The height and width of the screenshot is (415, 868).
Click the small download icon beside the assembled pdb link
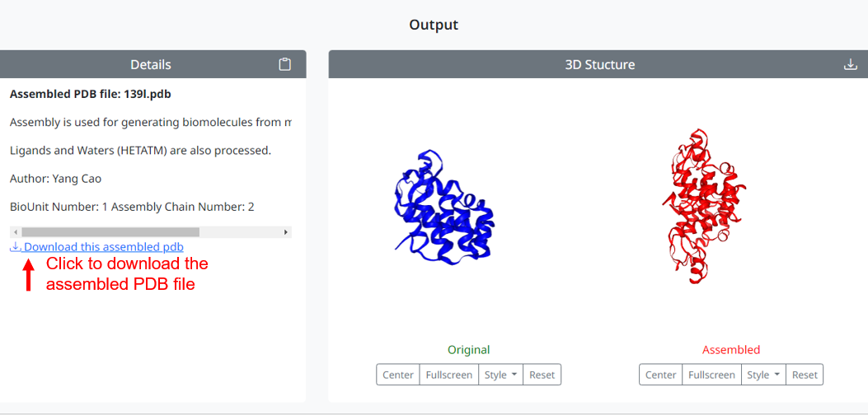pyautogui.click(x=16, y=247)
